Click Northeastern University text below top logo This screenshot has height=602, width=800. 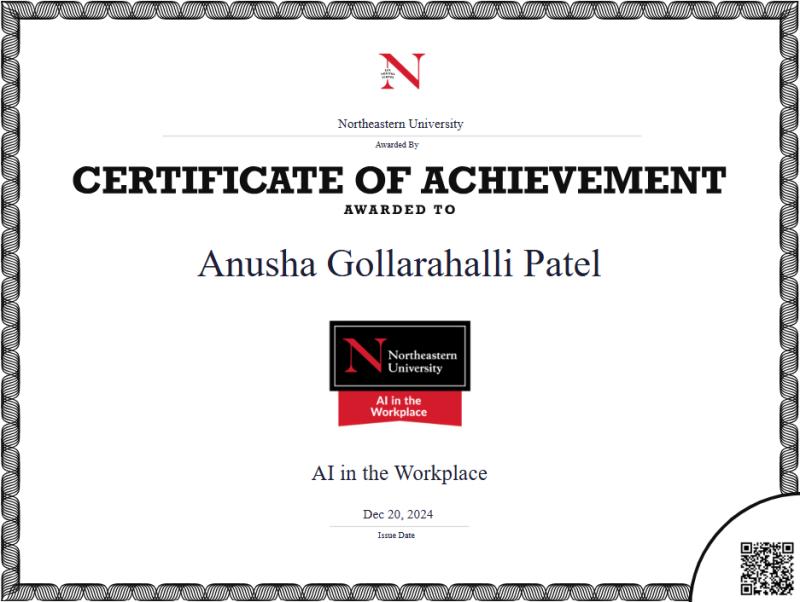click(400, 124)
